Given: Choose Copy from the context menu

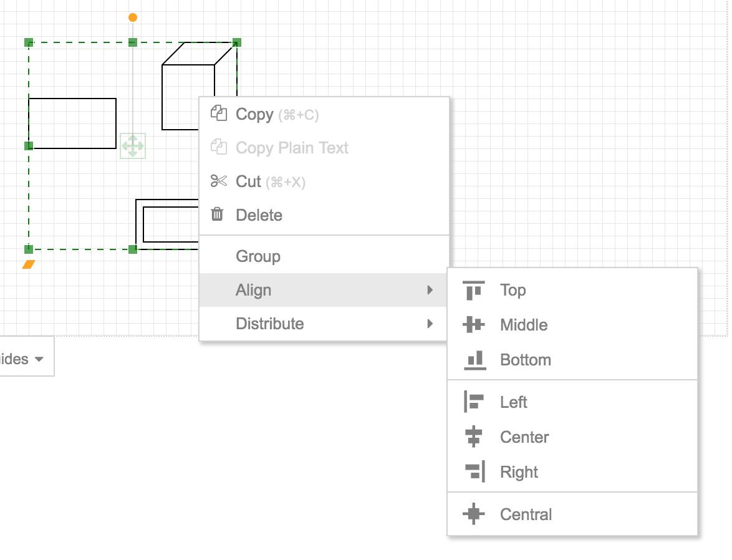Looking at the screenshot, I should click(x=324, y=114).
